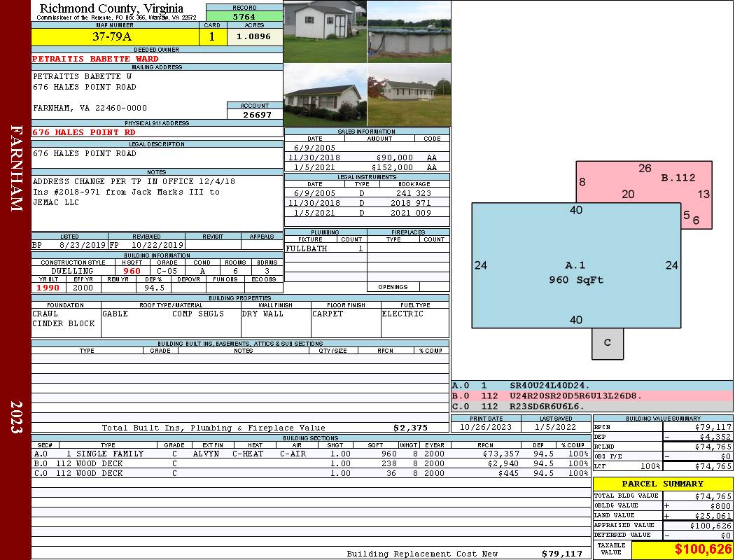This screenshot has width=735, height=560.
Task: Click built-ins total value $2,375
Action: 411,428
